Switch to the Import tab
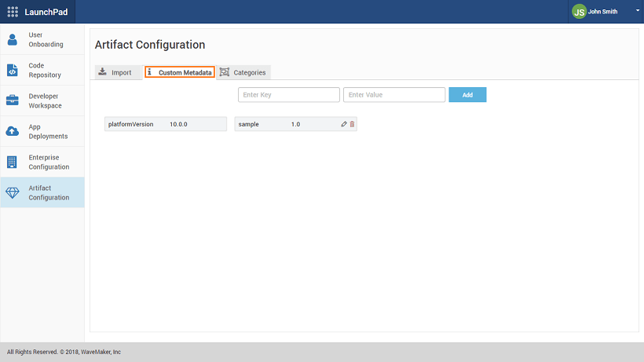 coord(115,72)
